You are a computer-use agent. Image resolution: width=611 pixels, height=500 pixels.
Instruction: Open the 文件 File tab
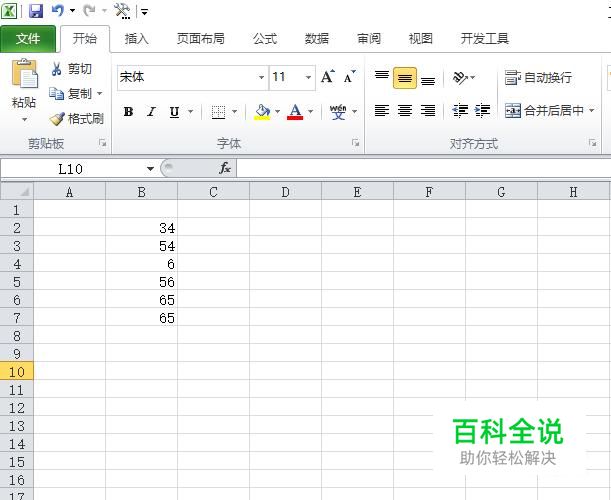[x=28, y=39]
